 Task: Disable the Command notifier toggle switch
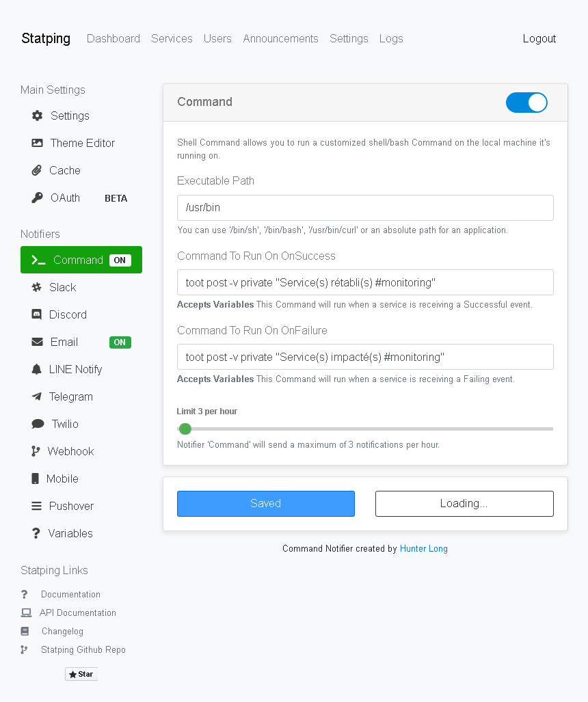(x=526, y=102)
